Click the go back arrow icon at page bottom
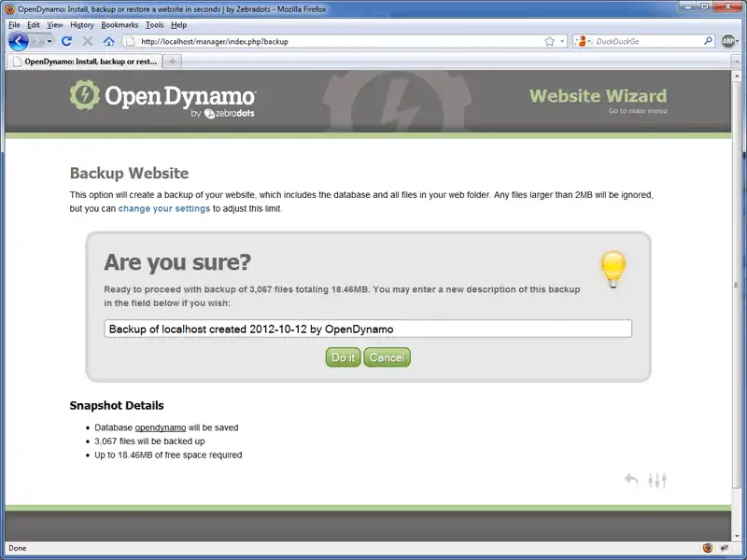The width and height of the screenshot is (747, 560). pyautogui.click(x=631, y=480)
